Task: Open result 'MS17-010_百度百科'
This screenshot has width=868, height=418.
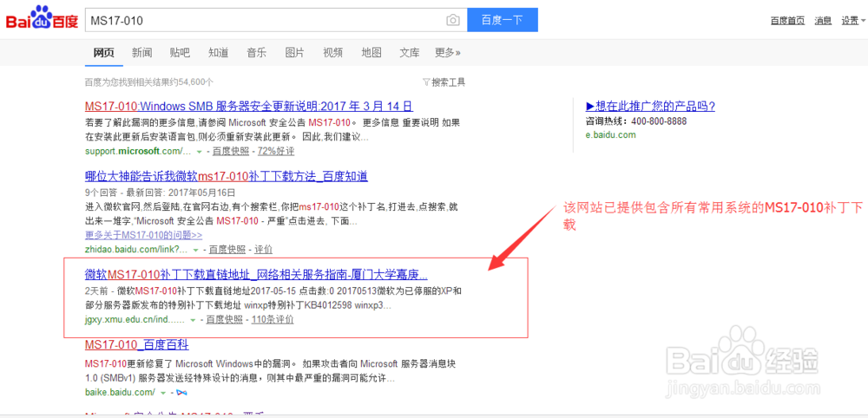Action: point(137,345)
